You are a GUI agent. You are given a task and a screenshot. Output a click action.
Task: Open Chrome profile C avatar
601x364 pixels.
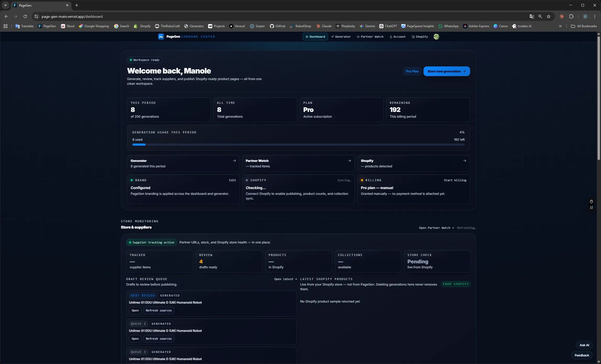tap(585, 16)
